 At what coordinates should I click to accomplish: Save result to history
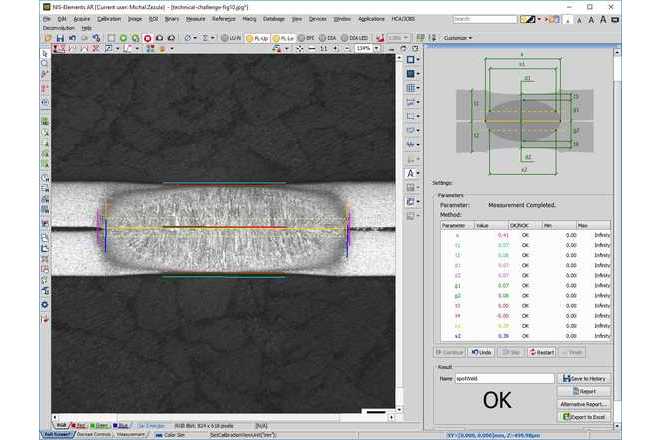pyautogui.click(x=584, y=378)
